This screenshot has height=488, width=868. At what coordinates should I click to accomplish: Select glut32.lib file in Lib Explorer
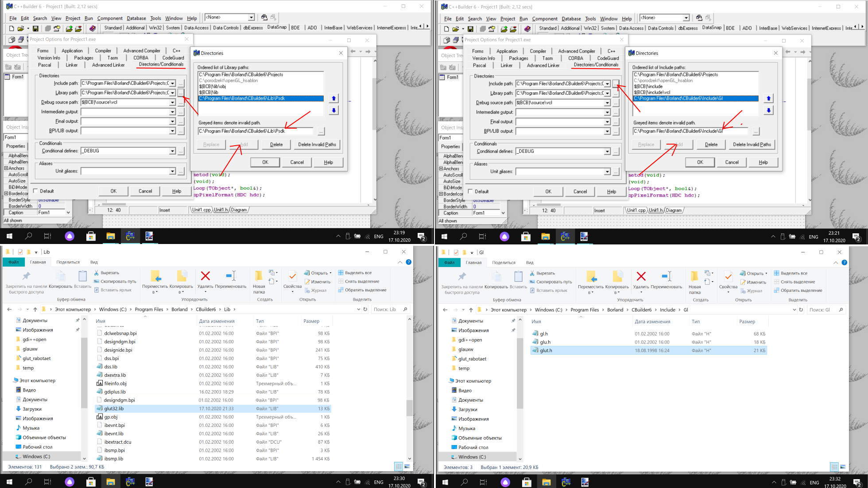213,409
